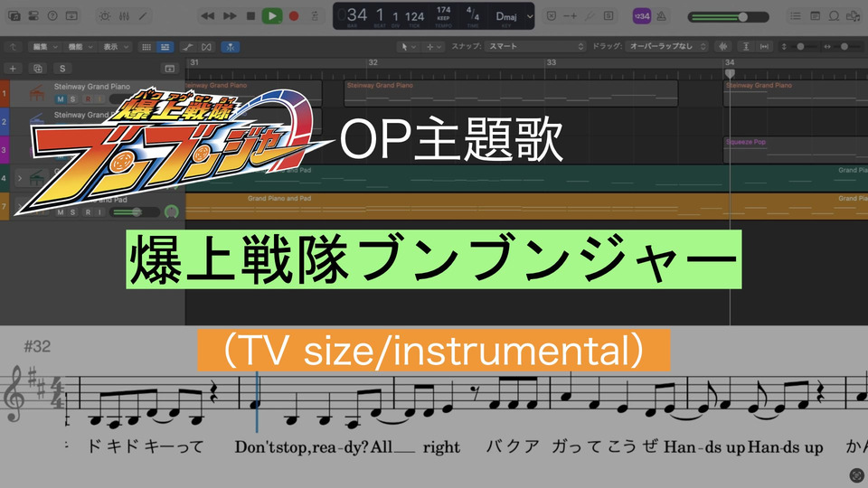Click the horizontal auto zoom icon

coord(765,47)
